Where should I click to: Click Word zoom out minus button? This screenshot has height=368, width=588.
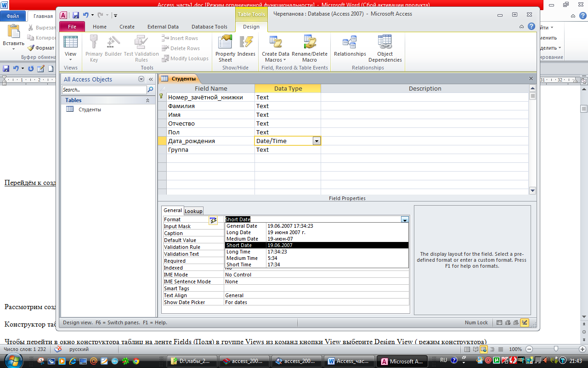[x=529, y=349]
